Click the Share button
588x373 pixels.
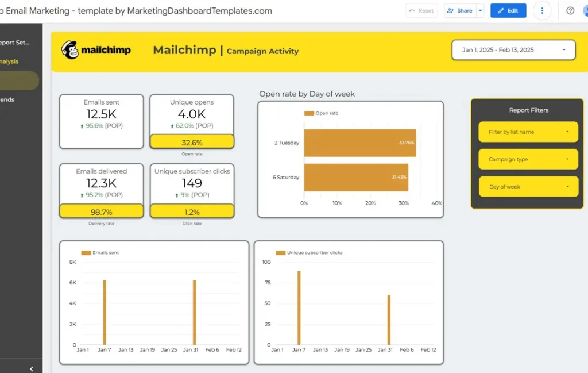(460, 10)
